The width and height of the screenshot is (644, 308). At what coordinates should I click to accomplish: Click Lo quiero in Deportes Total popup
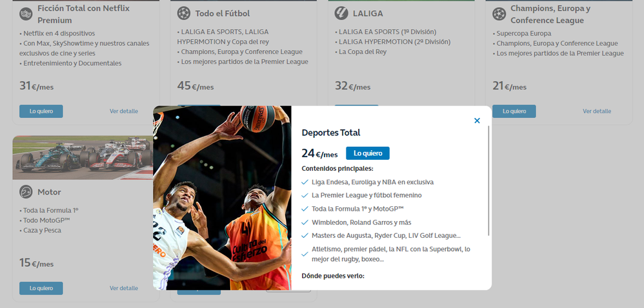point(368,153)
